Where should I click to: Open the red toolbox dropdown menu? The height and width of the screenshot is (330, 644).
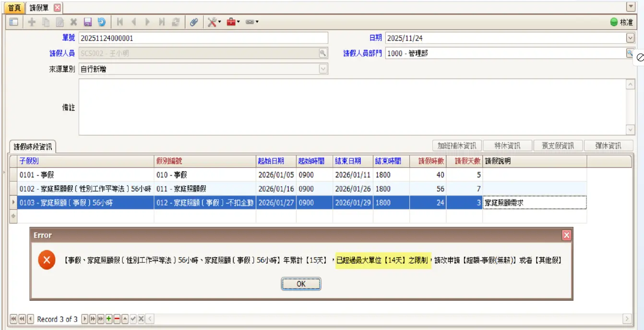point(233,22)
